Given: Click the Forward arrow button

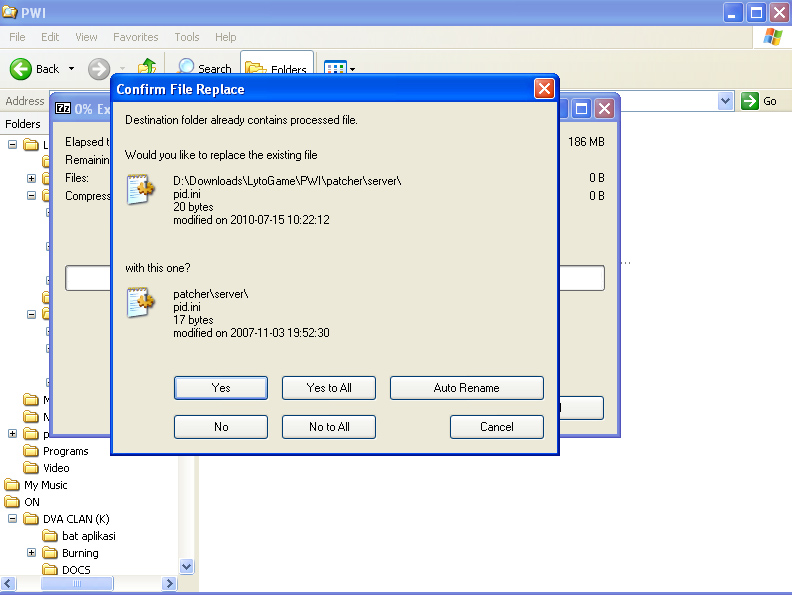Looking at the screenshot, I should pos(98,69).
